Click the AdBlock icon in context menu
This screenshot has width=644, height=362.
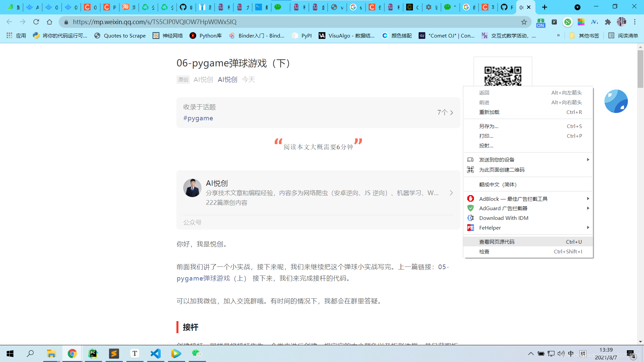coord(471,199)
